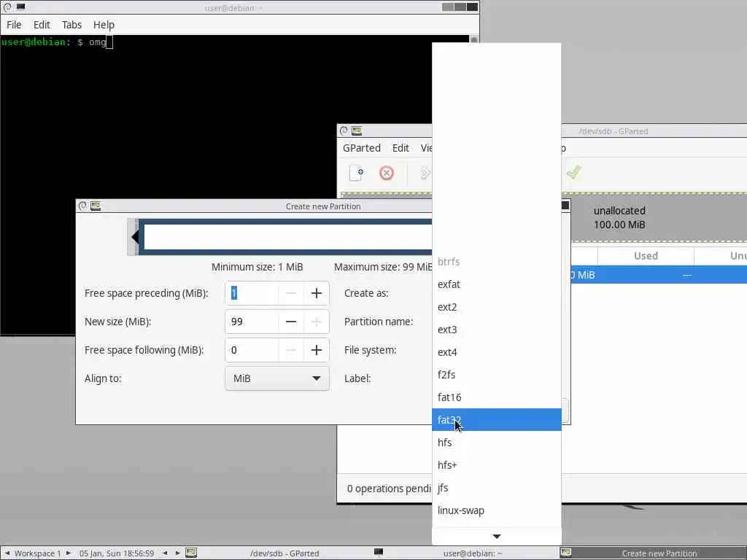Click the greyed plus button for New size
The image size is (747, 560).
[317, 322]
